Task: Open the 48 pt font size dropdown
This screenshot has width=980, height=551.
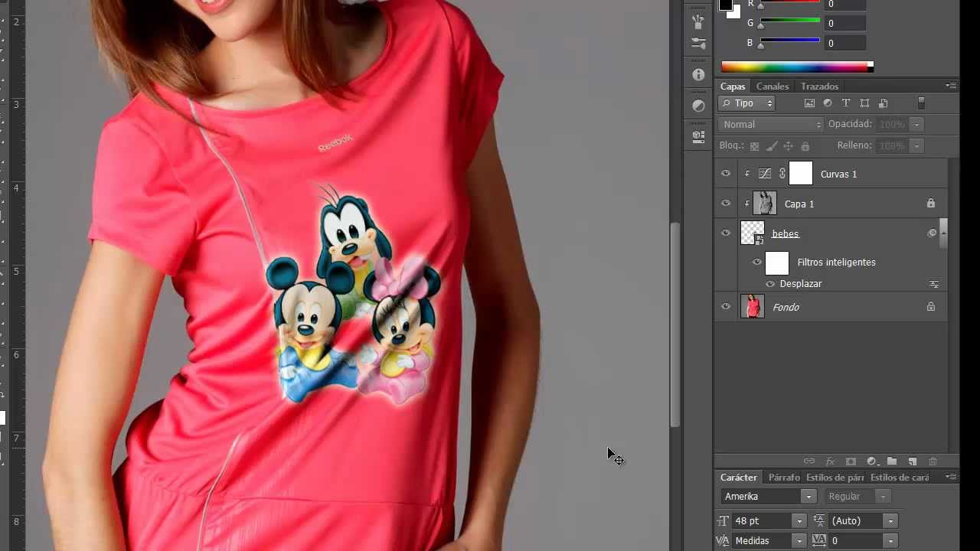Action: pos(799,521)
